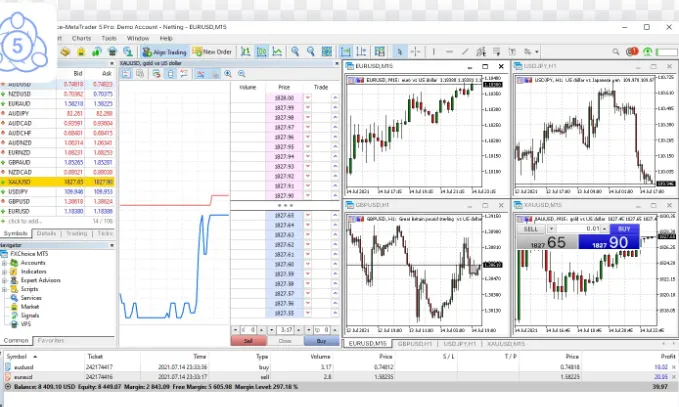The image size is (679, 407).
Task: Select GBPUSD row in Market Watch
Action: [58, 201]
